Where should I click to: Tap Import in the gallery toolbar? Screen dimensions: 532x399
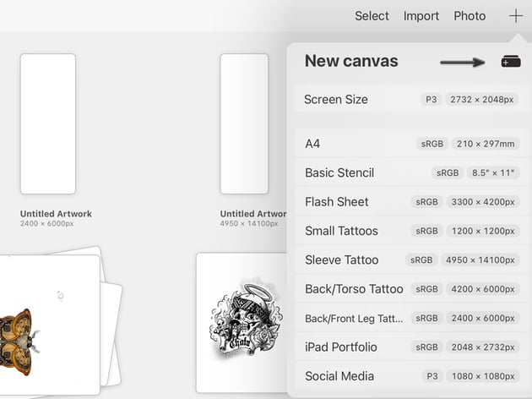(x=421, y=16)
